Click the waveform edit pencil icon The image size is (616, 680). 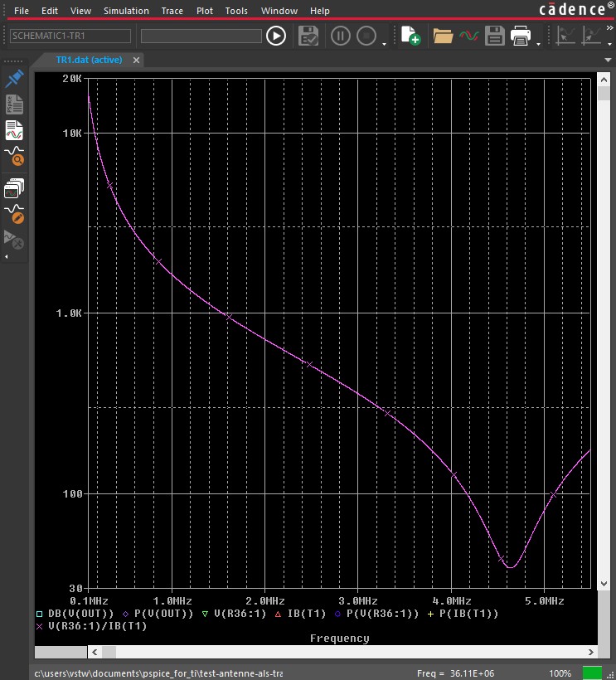[14, 214]
